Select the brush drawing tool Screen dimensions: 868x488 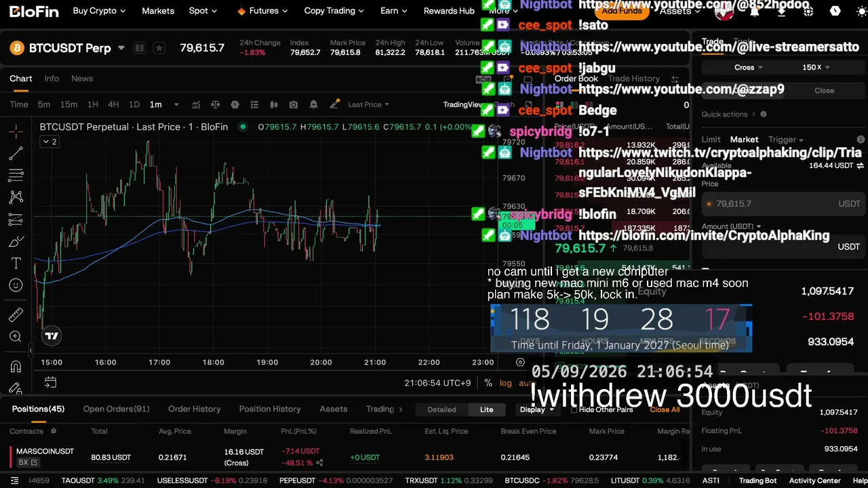[16, 241]
